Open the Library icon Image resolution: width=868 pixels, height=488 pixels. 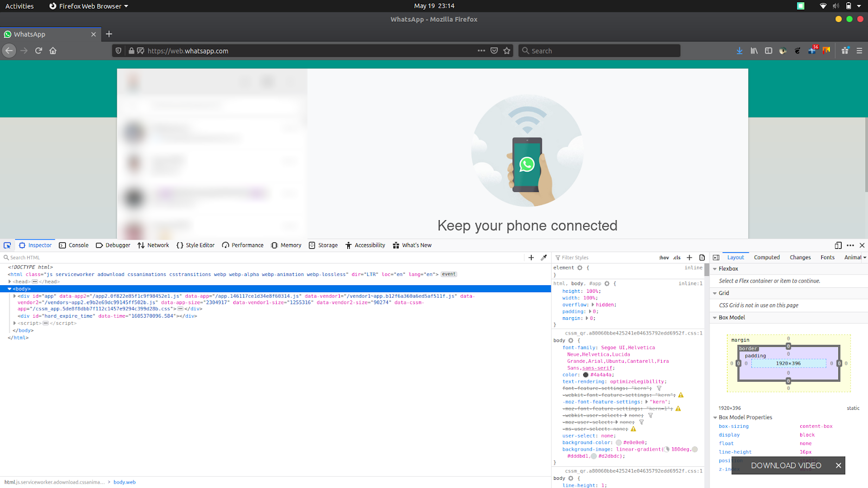click(x=754, y=51)
